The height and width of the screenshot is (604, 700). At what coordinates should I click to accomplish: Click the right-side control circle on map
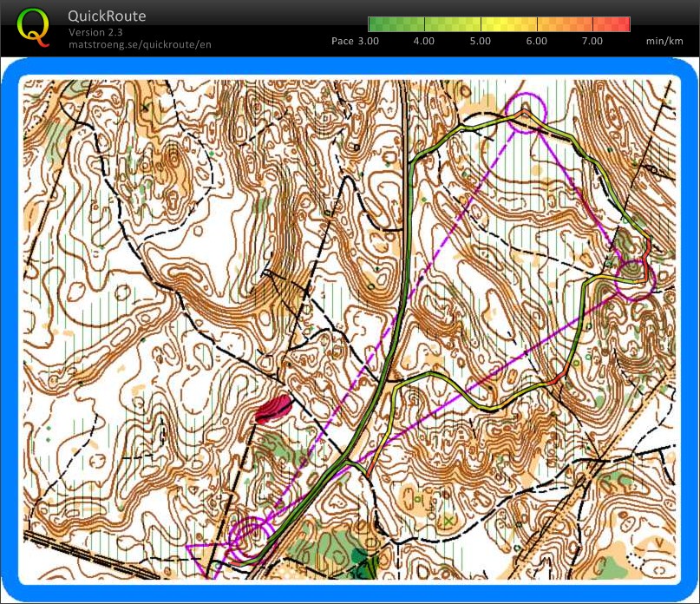[635, 280]
